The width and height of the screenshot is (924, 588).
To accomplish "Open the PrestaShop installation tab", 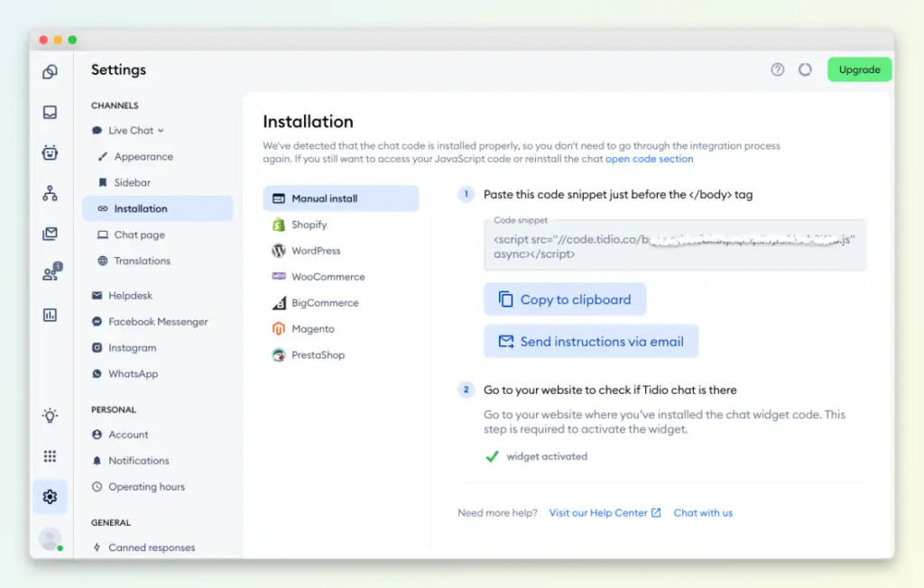I will click(x=319, y=354).
